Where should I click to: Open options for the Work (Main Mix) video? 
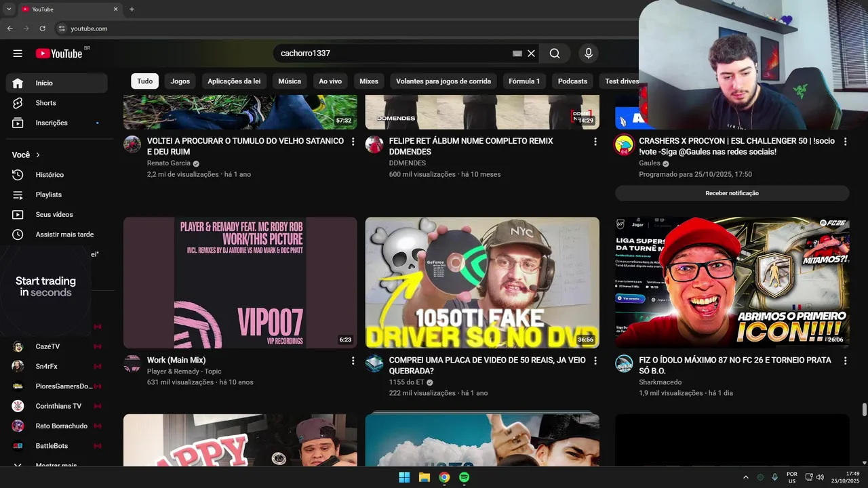coord(353,361)
